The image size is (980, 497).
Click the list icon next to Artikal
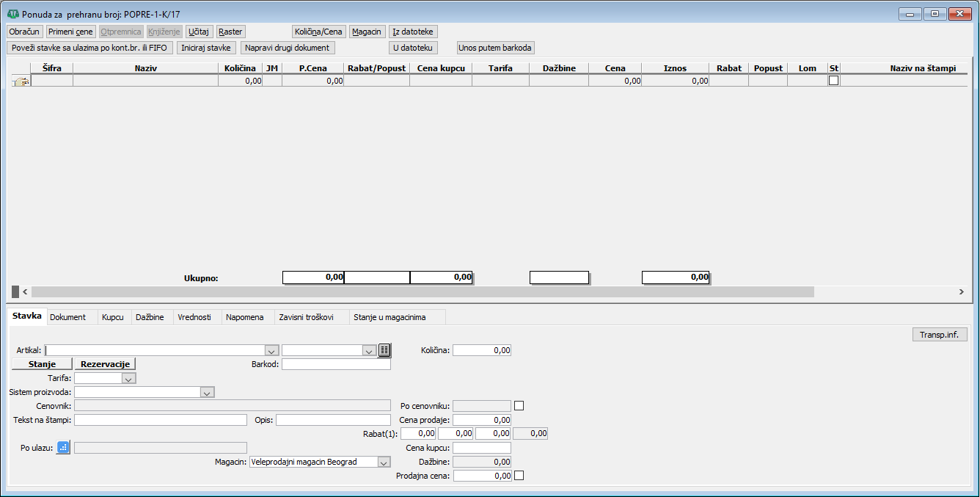[x=385, y=351]
